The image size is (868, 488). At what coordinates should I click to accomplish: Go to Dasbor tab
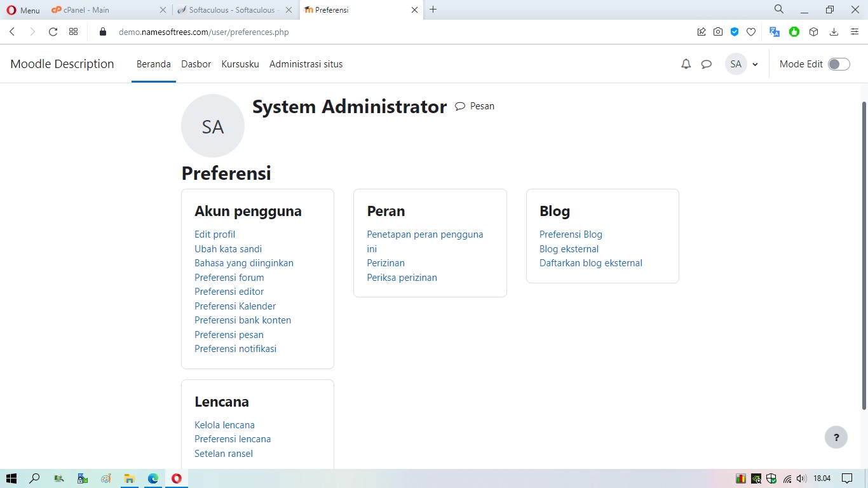[x=196, y=64]
